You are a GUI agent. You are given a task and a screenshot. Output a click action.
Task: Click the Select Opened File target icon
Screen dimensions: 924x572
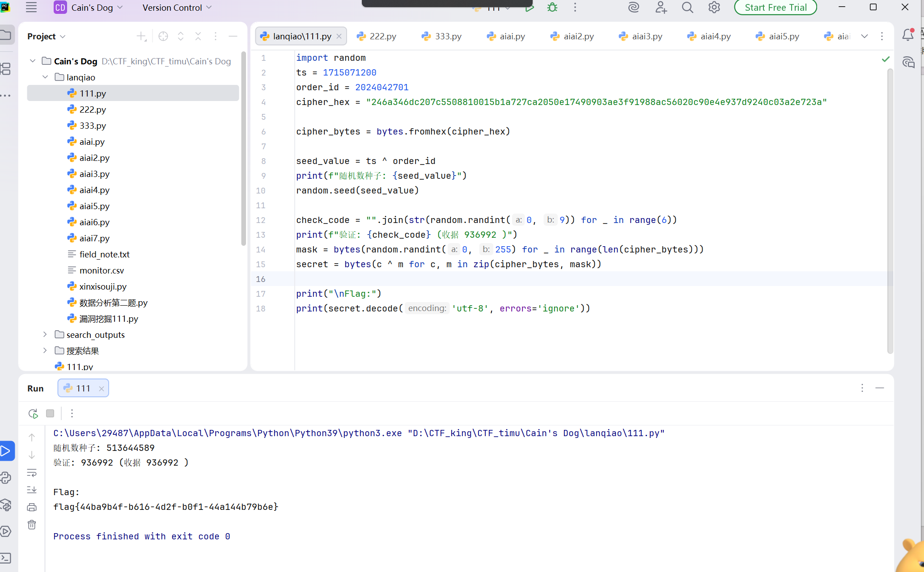(163, 36)
